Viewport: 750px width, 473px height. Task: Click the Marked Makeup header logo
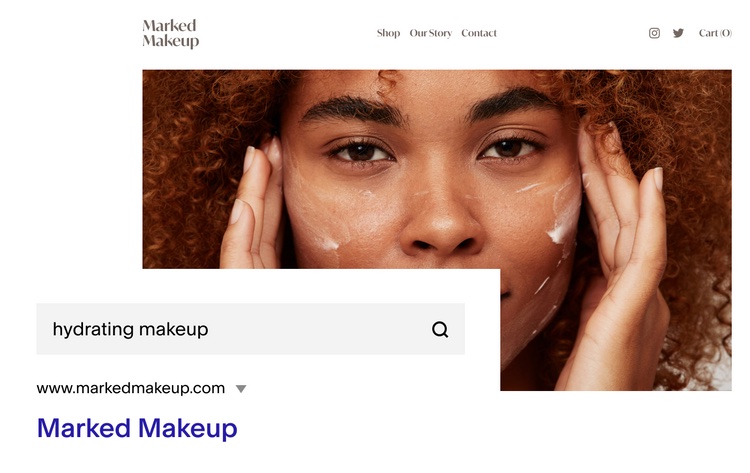coord(170,33)
